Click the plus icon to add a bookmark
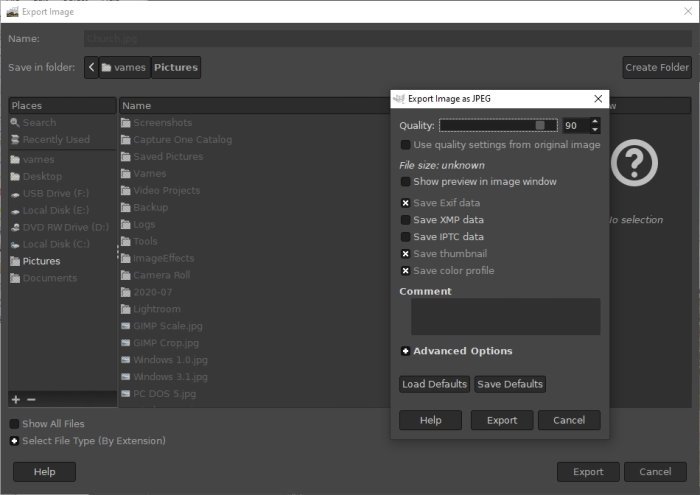The width and height of the screenshot is (700, 495). coord(15,399)
